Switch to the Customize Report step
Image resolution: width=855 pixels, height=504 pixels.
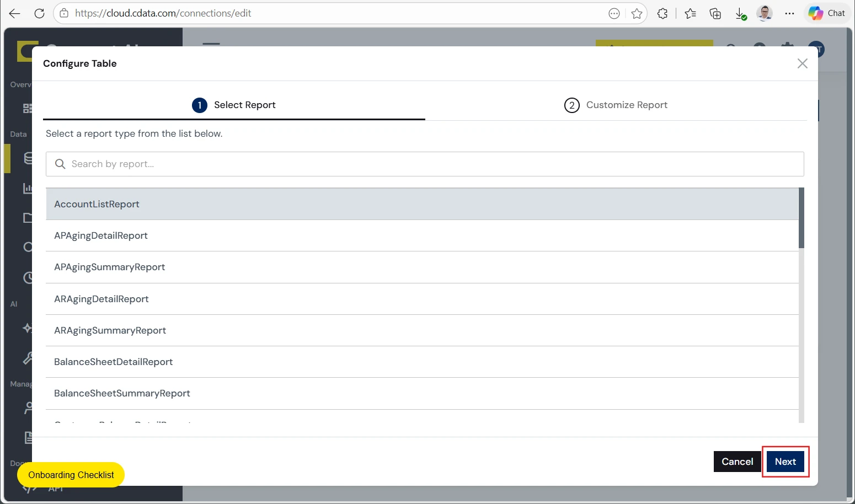[616, 105]
